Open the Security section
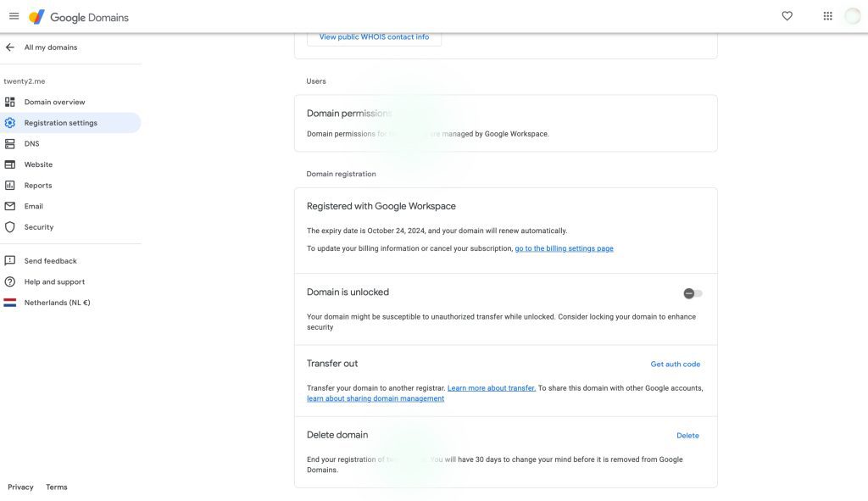This screenshot has height=501, width=868. pyautogui.click(x=39, y=227)
